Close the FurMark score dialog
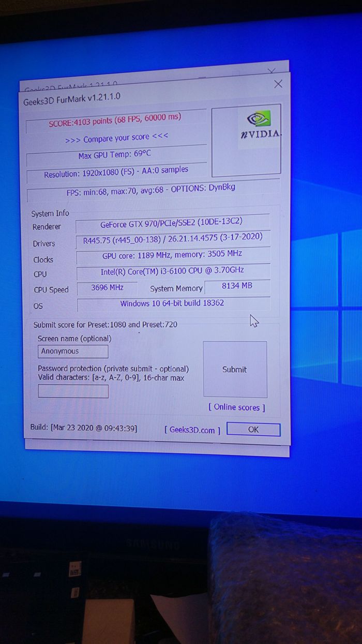 278,84
